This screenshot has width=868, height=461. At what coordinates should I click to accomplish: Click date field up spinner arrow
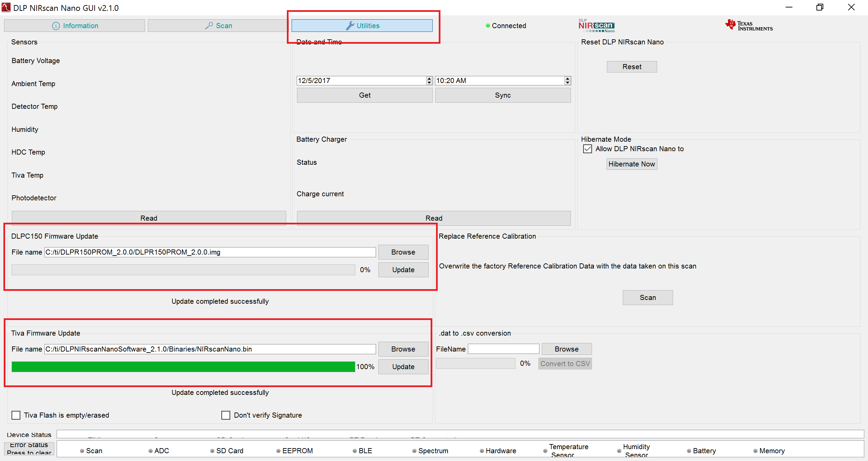coord(429,79)
